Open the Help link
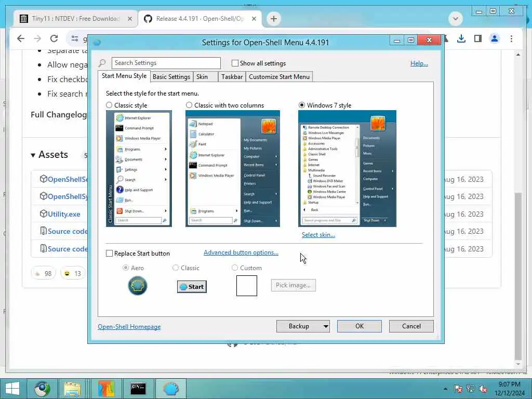532x399 pixels. coord(419,63)
